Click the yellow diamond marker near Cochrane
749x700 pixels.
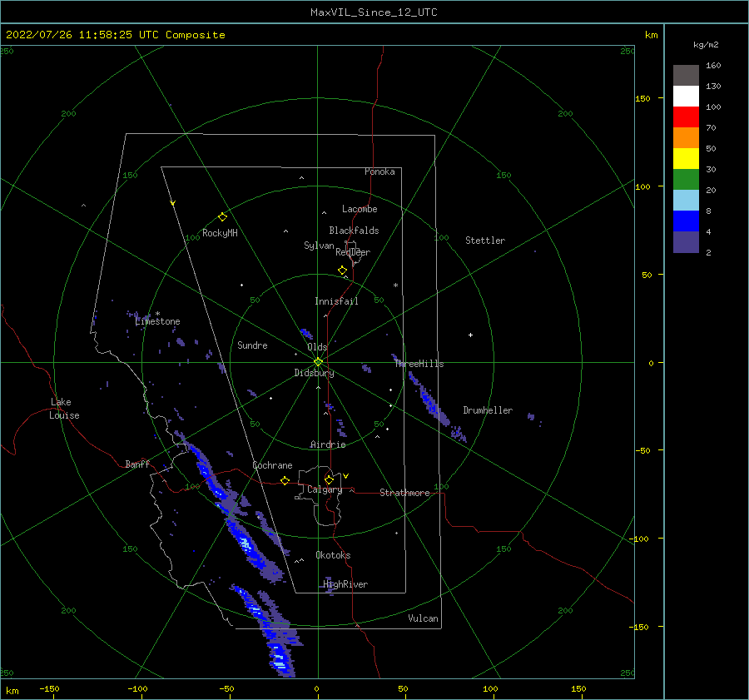click(x=285, y=481)
